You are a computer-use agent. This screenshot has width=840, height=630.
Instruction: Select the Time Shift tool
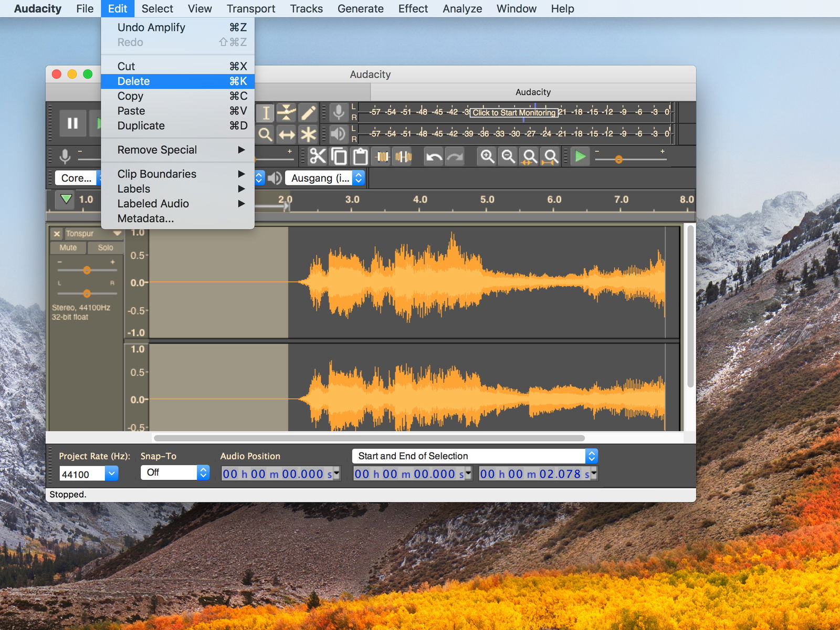tap(287, 134)
